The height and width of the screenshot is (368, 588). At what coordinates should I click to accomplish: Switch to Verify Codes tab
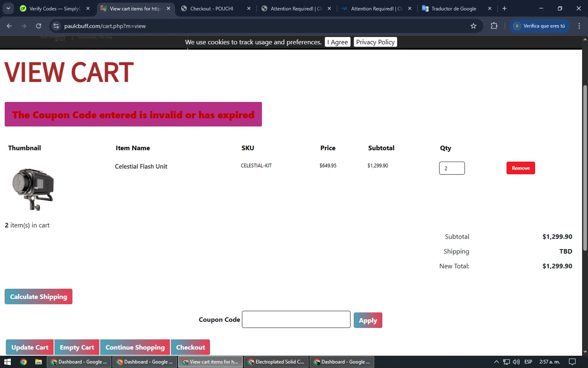tap(55, 8)
